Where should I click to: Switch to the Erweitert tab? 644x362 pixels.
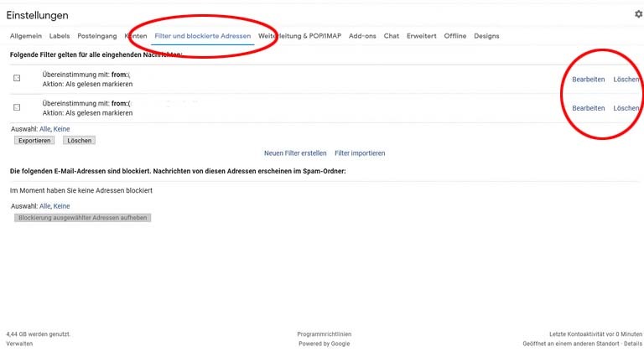coord(422,36)
